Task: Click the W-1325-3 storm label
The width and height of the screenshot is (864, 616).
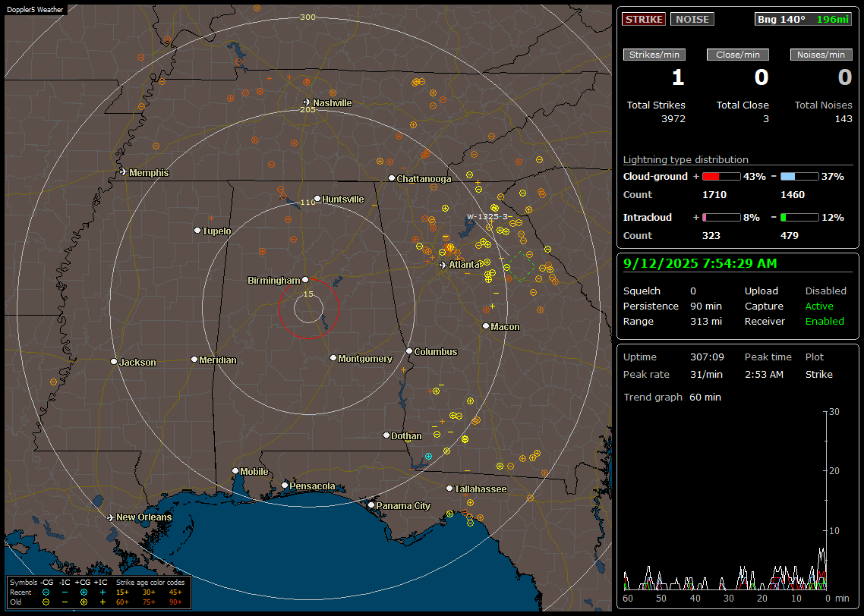Action: click(489, 216)
